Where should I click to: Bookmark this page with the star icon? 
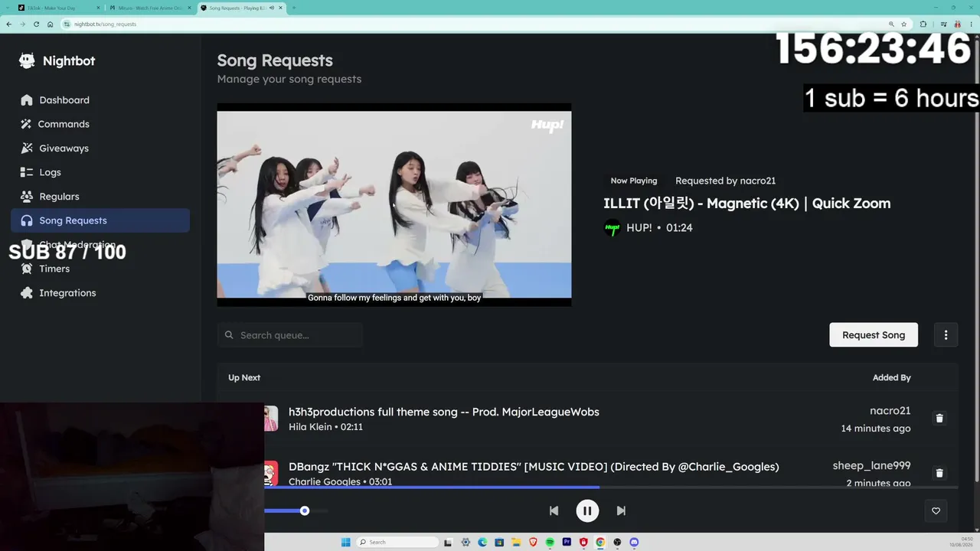point(903,24)
